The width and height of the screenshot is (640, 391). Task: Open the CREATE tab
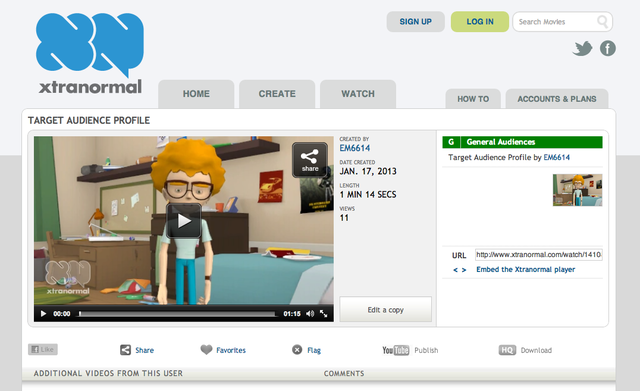click(x=277, y=94)
